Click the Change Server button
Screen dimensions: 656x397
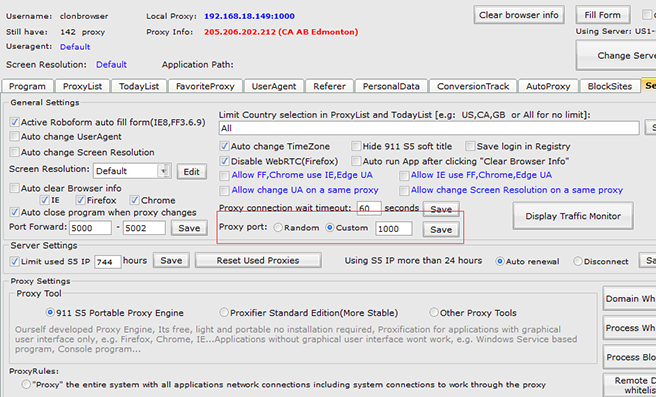tap(616, 55)
